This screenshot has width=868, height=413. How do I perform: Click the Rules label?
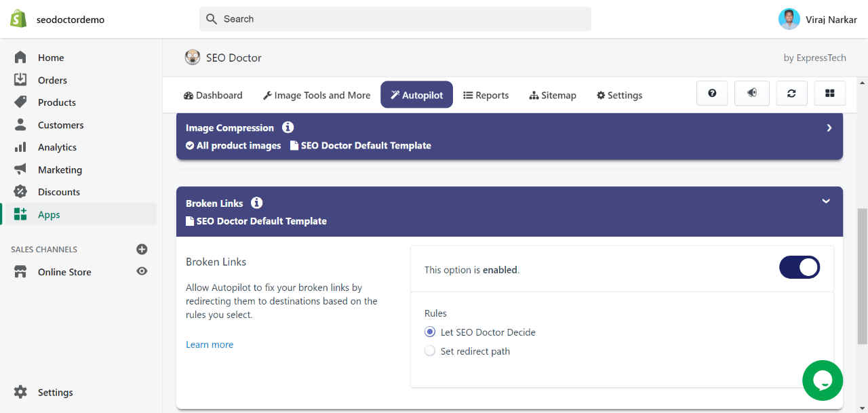click(x=435, y=313)
